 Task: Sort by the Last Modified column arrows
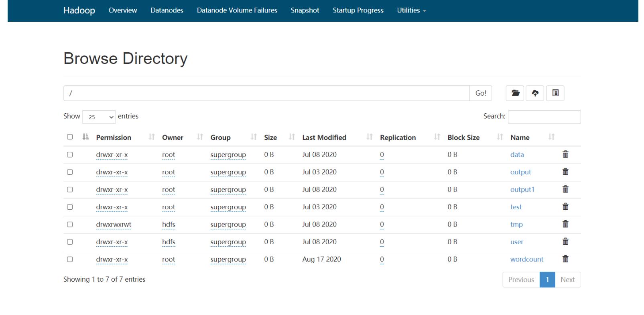(x=370, y=137)
